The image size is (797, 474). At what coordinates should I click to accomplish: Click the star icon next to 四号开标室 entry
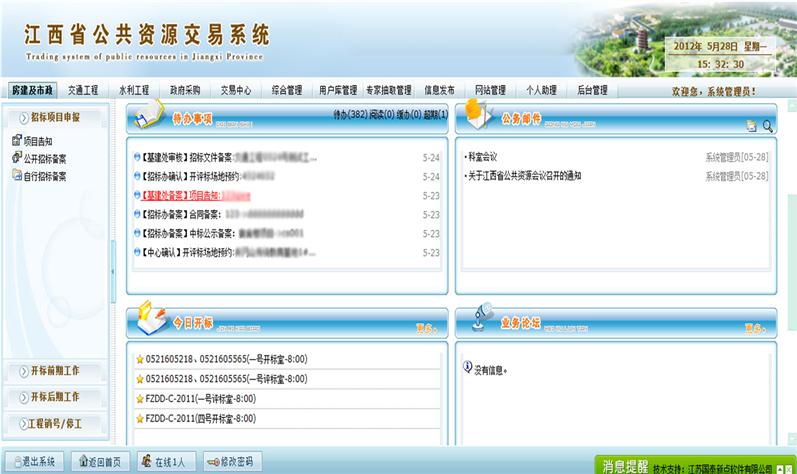point(140,419)
